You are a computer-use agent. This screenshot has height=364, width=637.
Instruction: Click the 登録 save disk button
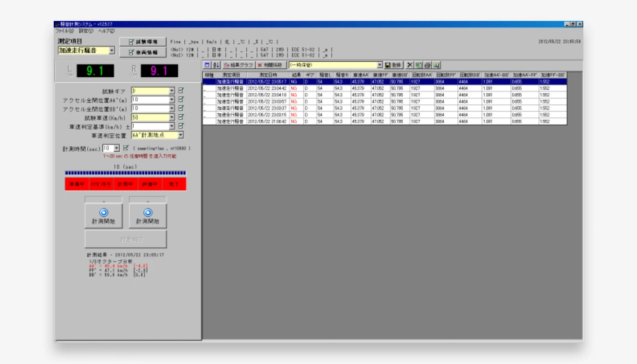[x=394, y=66]
